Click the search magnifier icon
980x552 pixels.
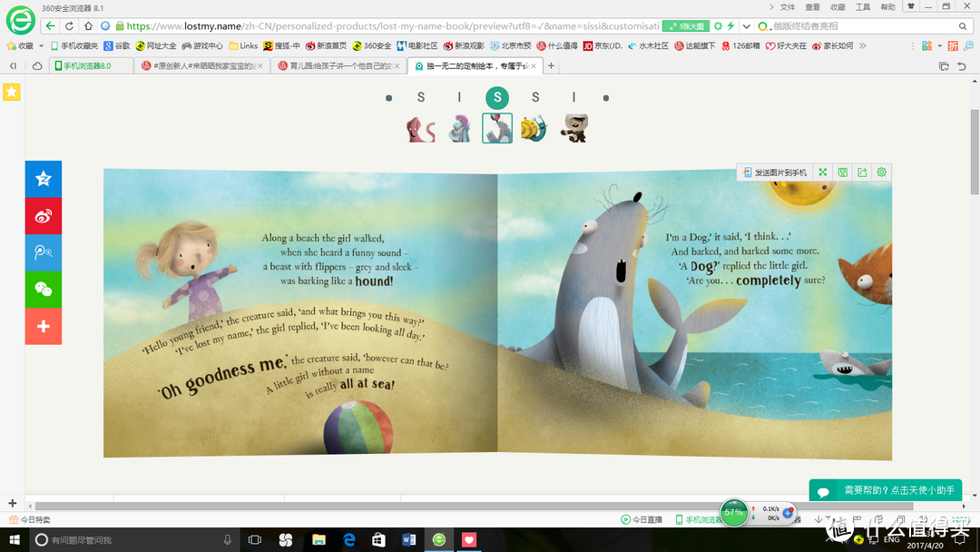coord(963,26)
